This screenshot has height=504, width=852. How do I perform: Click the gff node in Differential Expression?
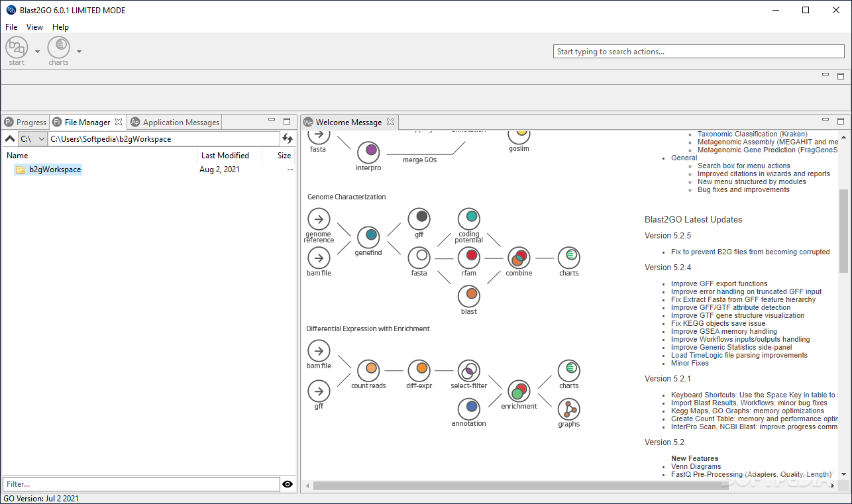(319, 391)
